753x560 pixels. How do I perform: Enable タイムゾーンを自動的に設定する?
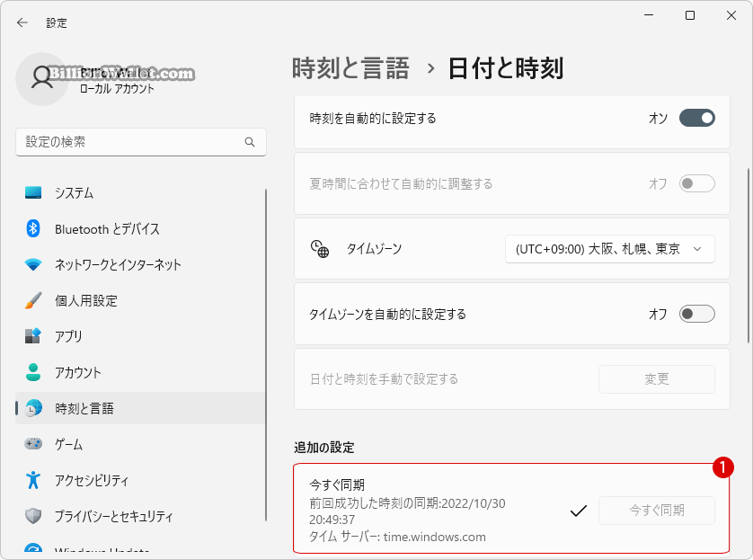click(x=696, y=315)
